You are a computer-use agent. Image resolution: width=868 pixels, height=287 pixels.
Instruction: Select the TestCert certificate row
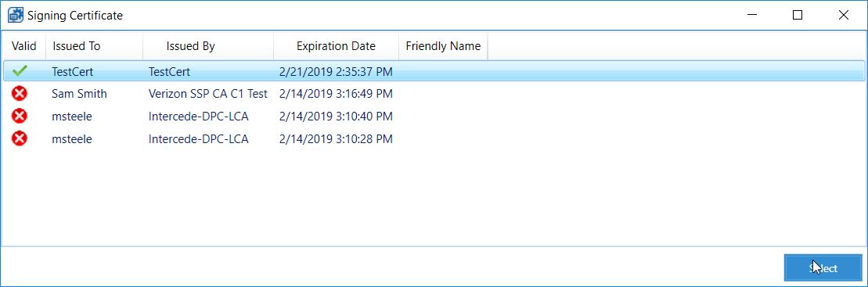point(434,71)
